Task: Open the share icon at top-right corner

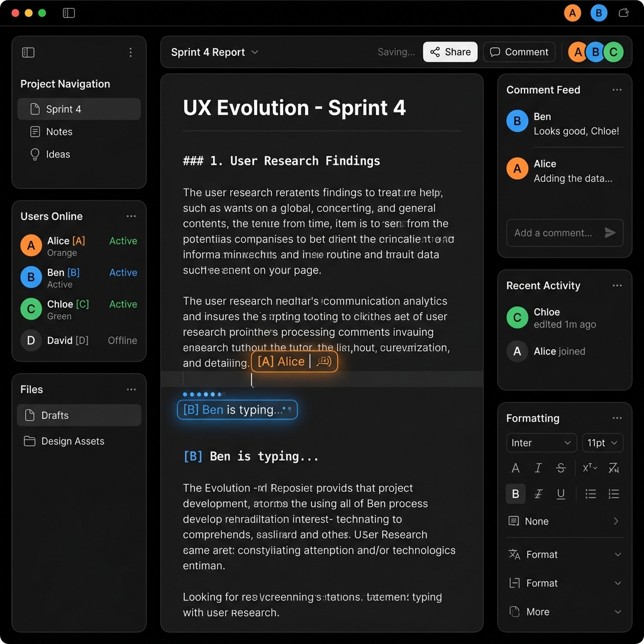Action: [x=623, y=13]
